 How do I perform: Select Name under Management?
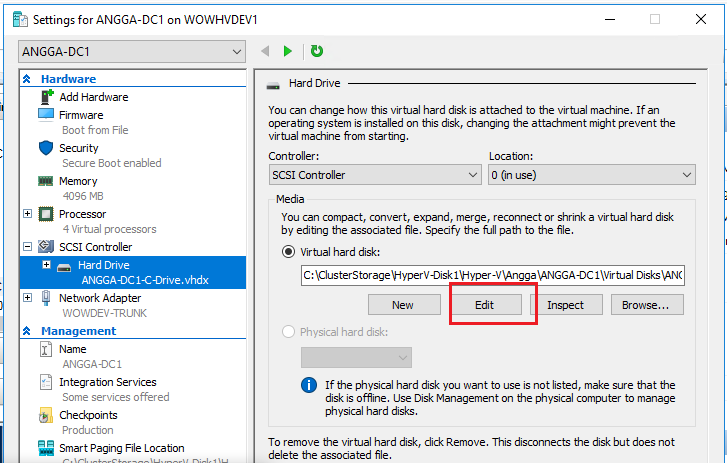click(x=73, y=349)
